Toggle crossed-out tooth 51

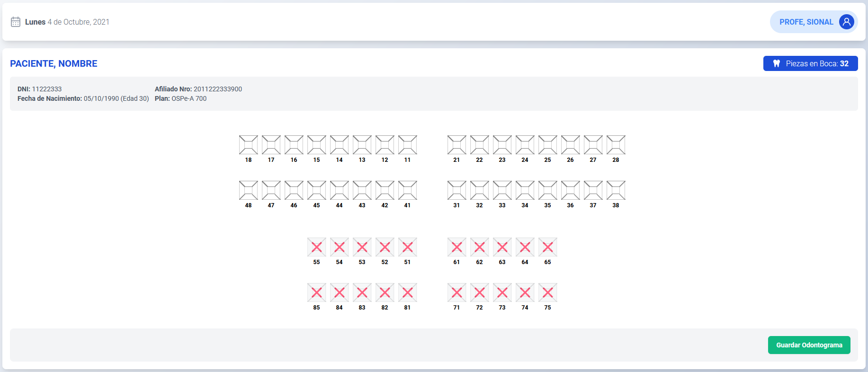coord(408,247)
